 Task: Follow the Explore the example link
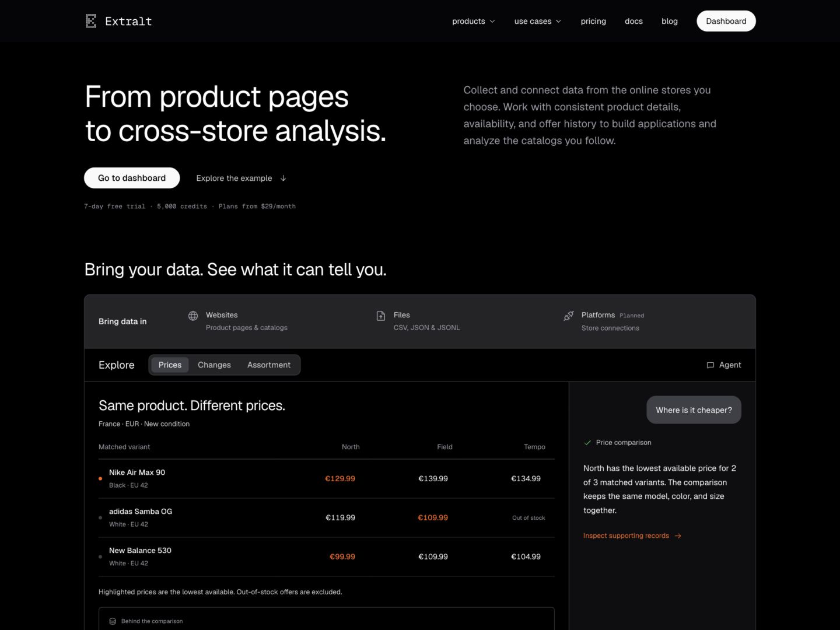(x=241, y=178)
